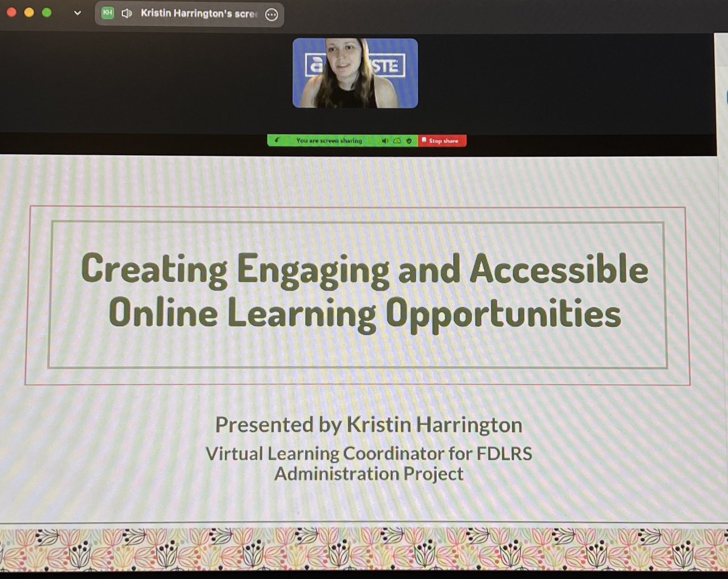This screenshot has width=728, height=579.
Task: Select Kristin's webcam video thumbnail
Action: point(354,72)
